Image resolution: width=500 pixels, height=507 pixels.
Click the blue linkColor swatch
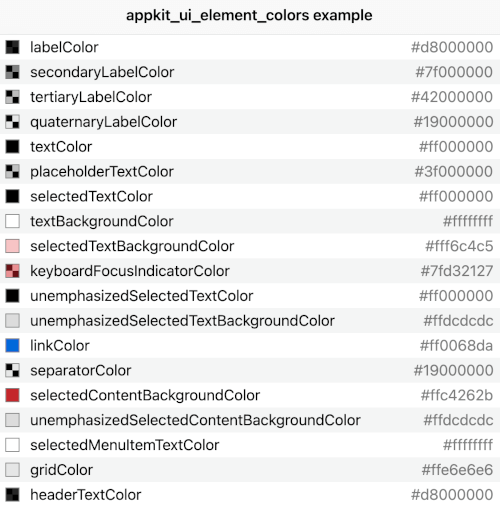(12, 346)
